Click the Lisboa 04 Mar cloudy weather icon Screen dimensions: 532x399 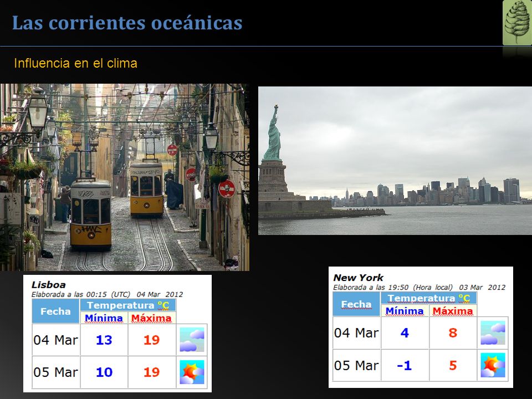(x=192, y=340)
